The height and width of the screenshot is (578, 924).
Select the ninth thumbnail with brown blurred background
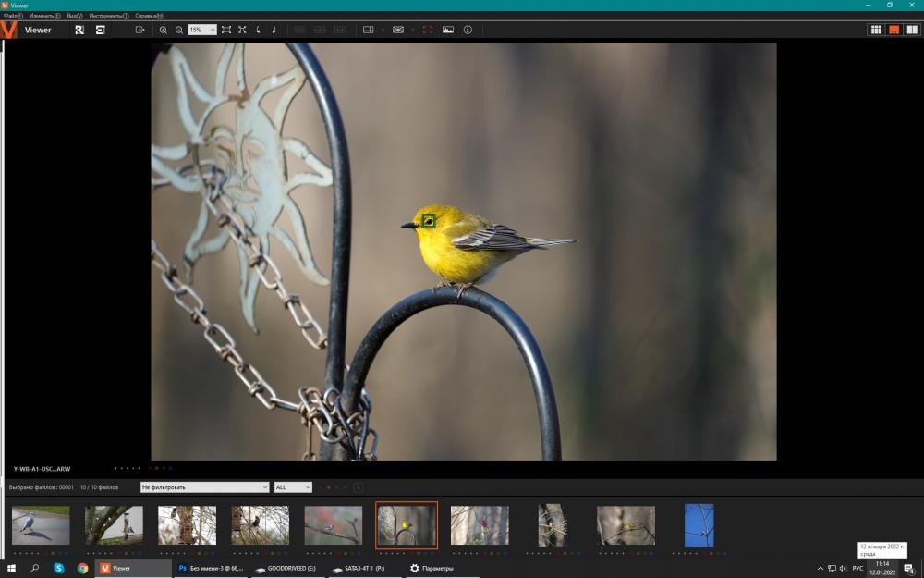(x=626, y=525)
